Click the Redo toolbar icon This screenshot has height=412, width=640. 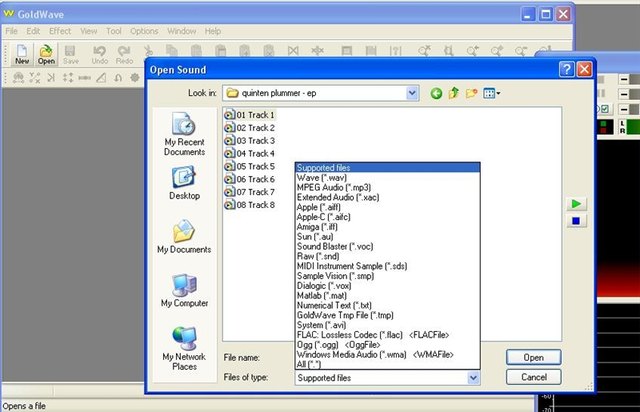[124, 55]
